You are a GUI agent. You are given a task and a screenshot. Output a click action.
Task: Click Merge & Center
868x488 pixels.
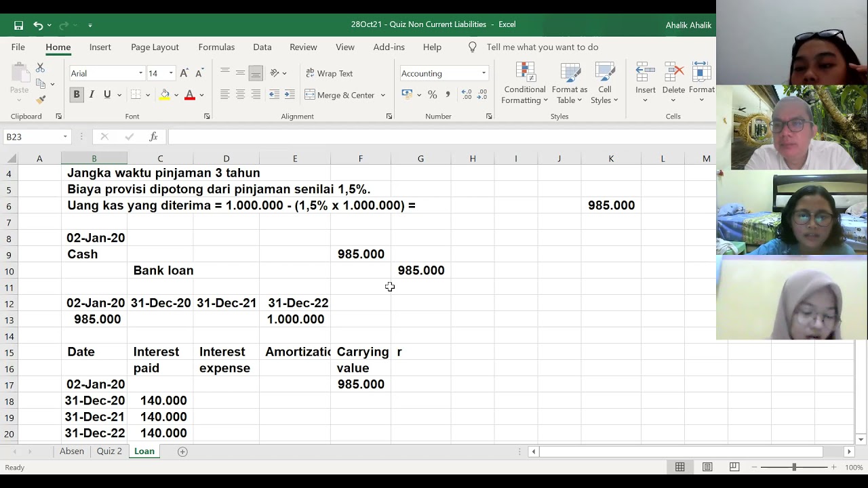[339, 95]
